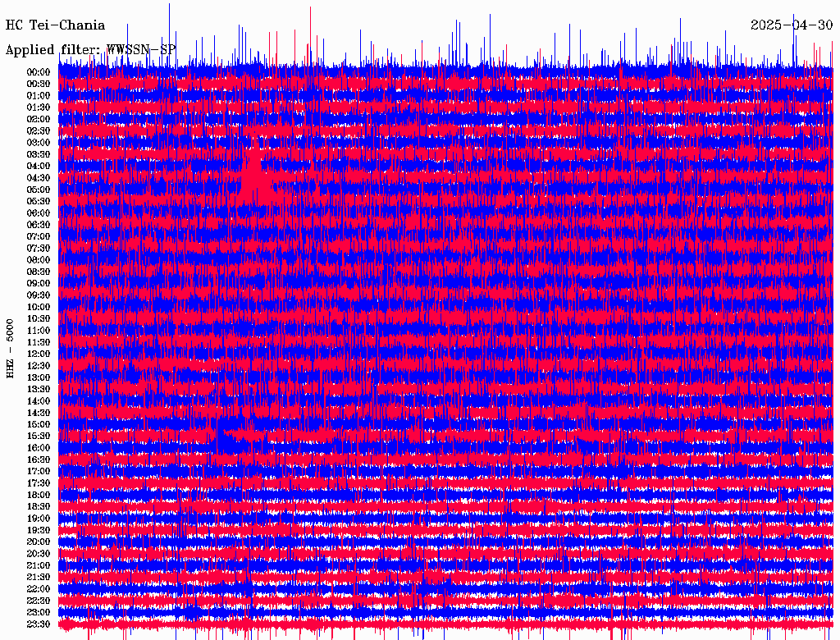Select the 22:30 time label
Viewport: 840px width, 640px height.
point(39,601)
